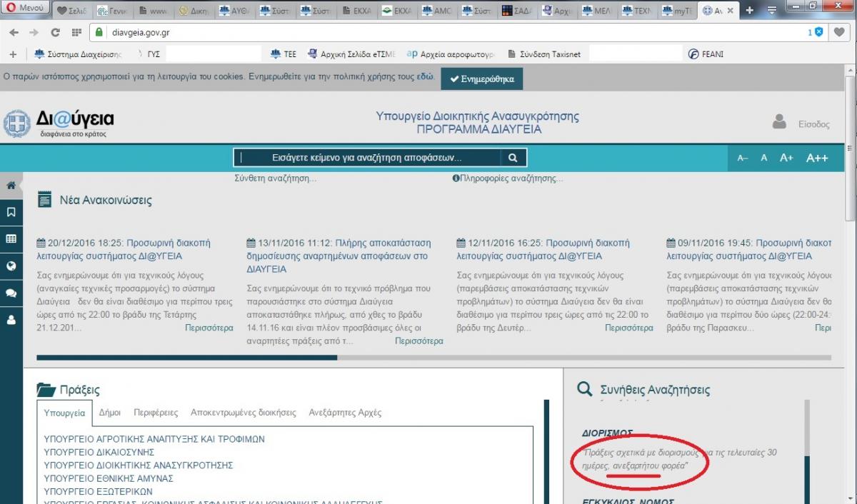This screenshot has width=857, height=504.
Task: Expand Πληροφορίες αναζήτησης info section
Action: [507, 178]
